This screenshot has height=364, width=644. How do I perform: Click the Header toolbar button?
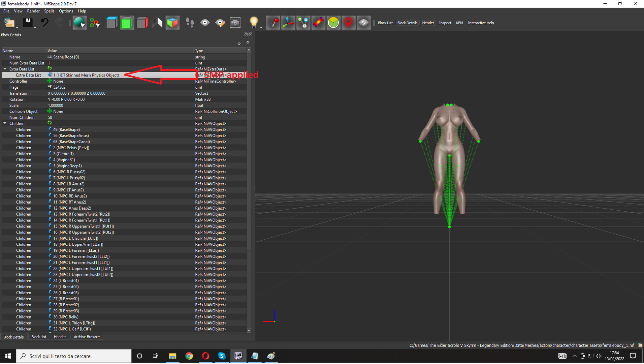(x=428, y=23)
